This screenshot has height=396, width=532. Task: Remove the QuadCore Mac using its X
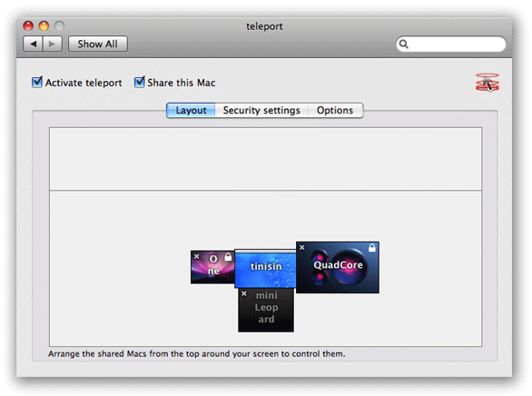(302, 247)
